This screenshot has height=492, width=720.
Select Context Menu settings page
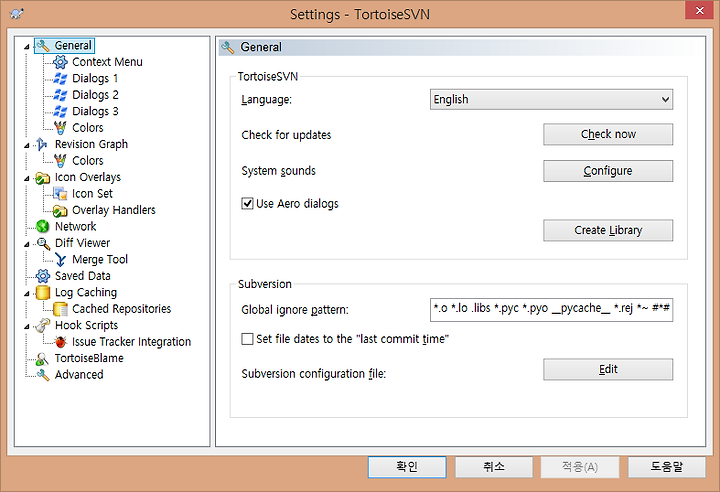coord(107,62)
